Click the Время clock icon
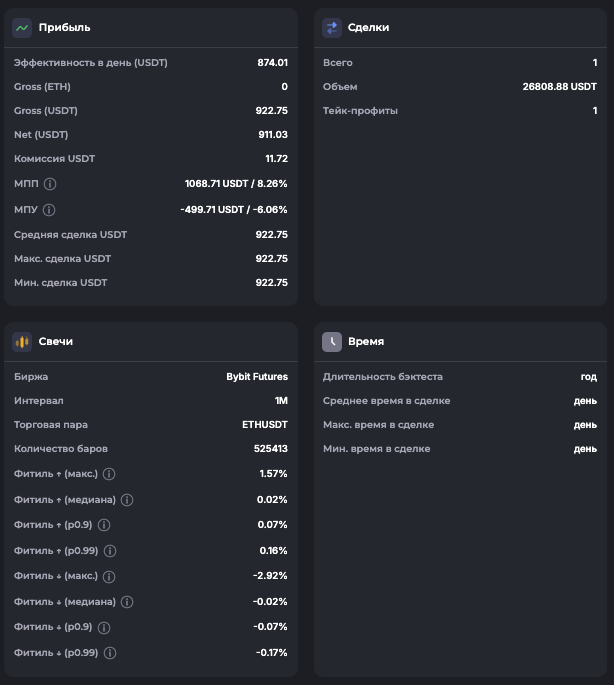Screen dimensions: 614x685 (332, 342)
